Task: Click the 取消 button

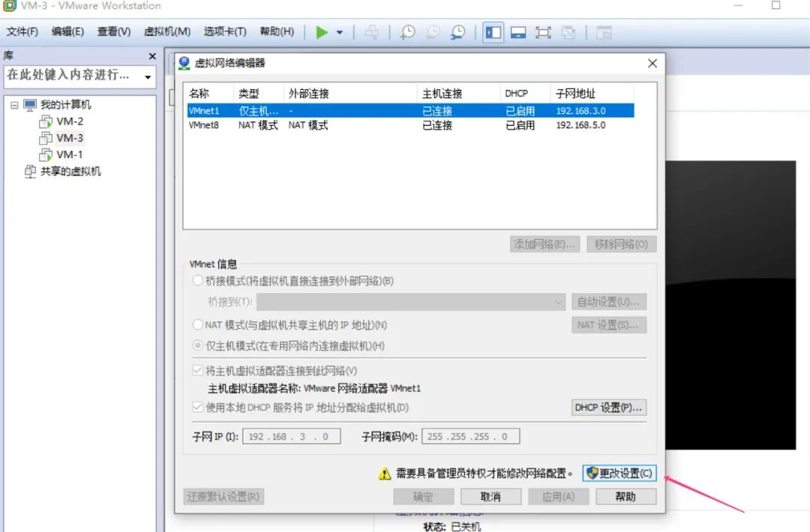Action: (x=490, y=496)
